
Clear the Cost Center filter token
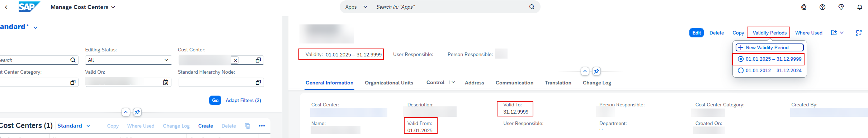click(235, 60)
